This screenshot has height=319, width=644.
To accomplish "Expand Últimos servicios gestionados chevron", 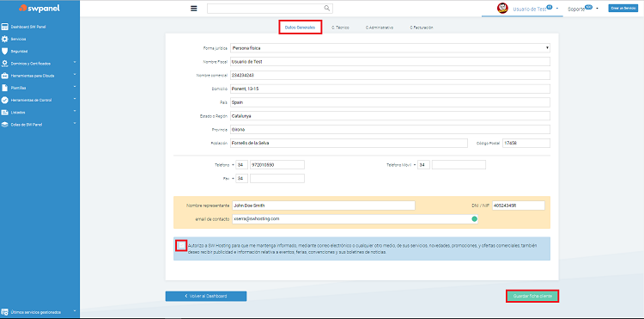I will pos(75,310).
